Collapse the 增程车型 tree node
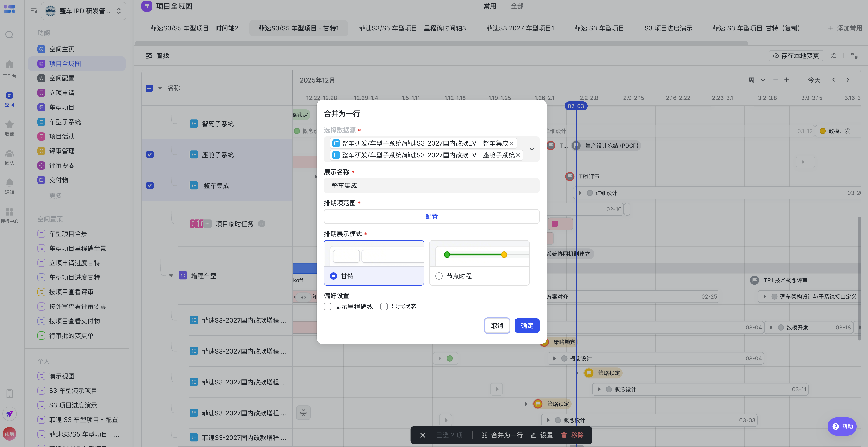 (171, 276)
